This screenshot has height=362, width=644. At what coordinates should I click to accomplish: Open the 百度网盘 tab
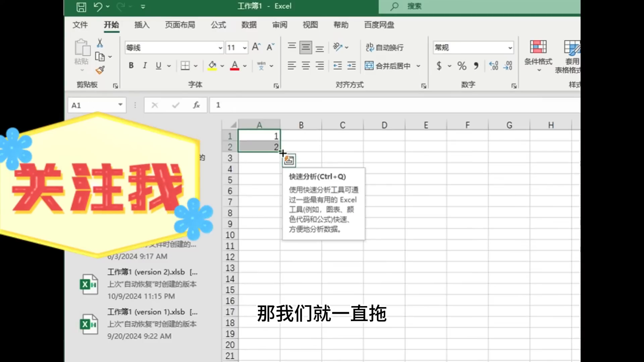[379, 25]
